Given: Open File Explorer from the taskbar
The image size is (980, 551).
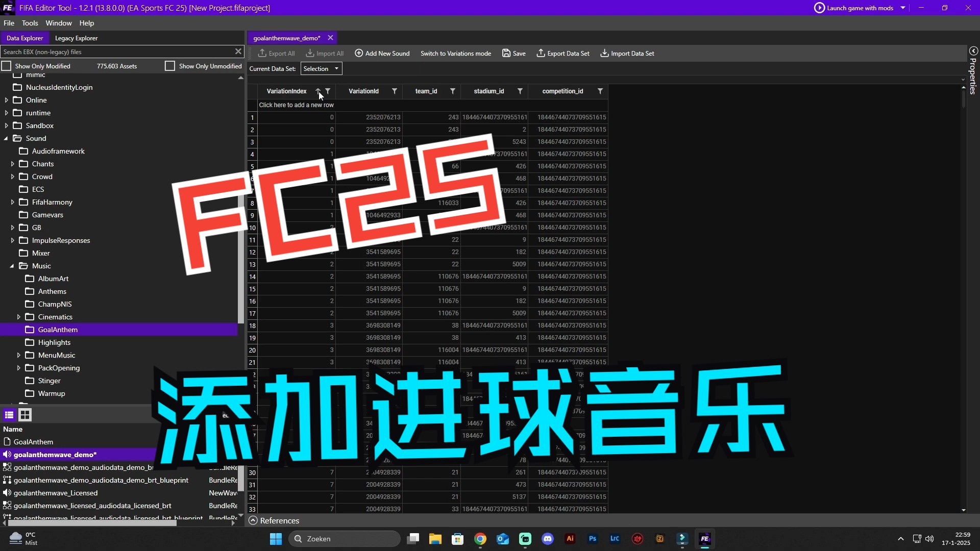Looking at the screenshot, I should 435,539.
